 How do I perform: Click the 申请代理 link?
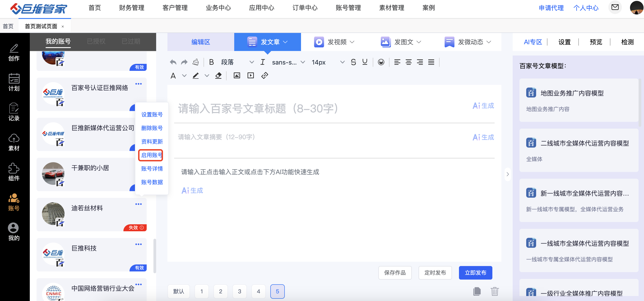[x=551, y=8]
